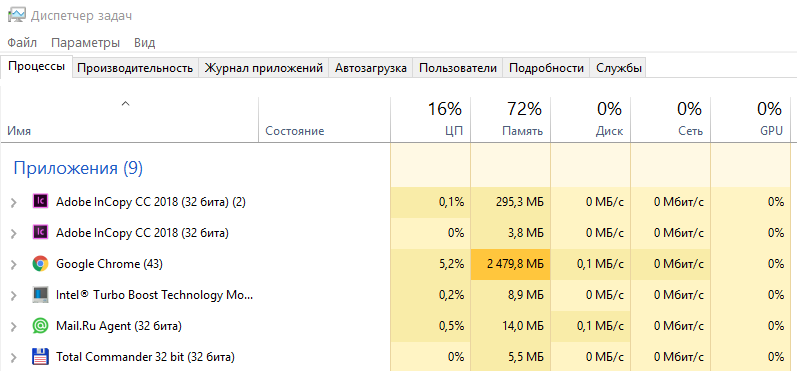This screenshot has width=797, height=371.
Task: Click the Intel Turbo Boost Technology Monitor icon
Action: tap(40, 295)
